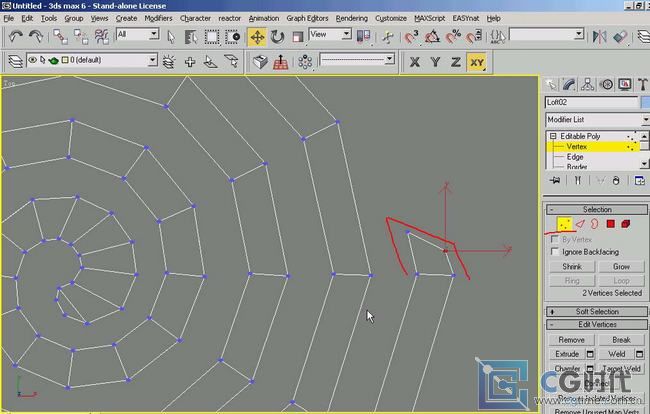Screen dimensions: 650x414
Task: Open the dashed line style dropdown
Action: click(389, 60)
